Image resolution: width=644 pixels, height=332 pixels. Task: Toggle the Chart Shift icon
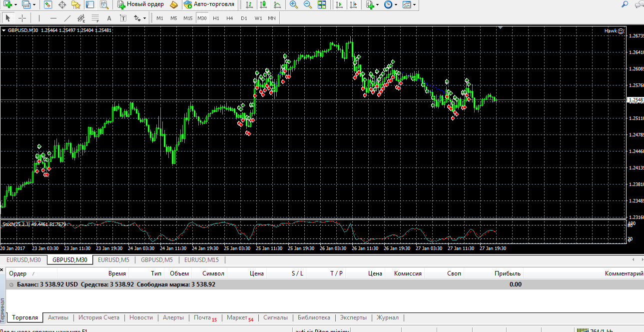point(353,4)
